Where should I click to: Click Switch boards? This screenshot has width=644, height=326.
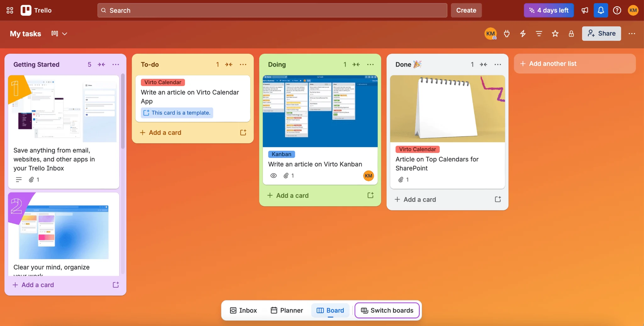tap(387, 310)
